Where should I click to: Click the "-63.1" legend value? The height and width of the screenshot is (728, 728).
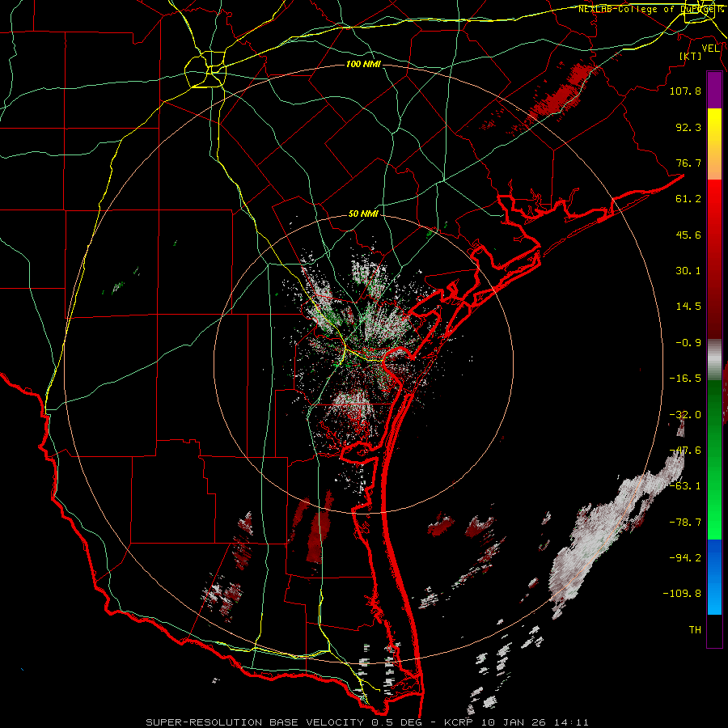pyautogui.click(x=685, y=485)
